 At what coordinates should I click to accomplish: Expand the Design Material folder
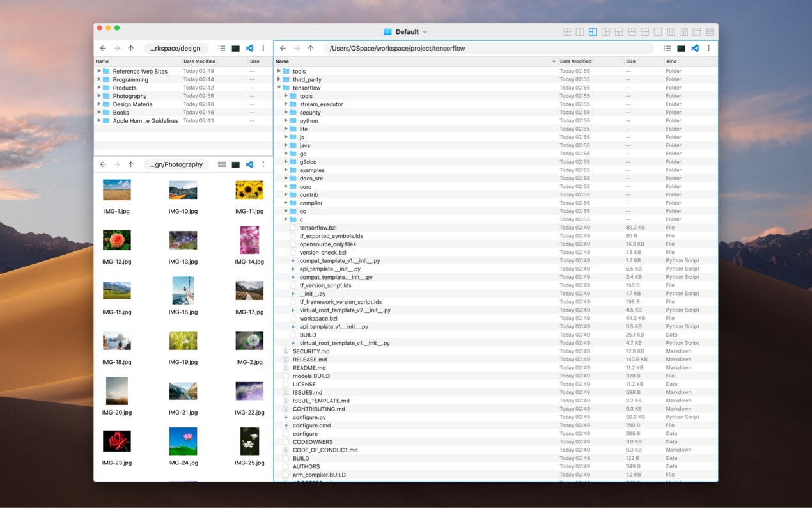(x=99, y=104)
